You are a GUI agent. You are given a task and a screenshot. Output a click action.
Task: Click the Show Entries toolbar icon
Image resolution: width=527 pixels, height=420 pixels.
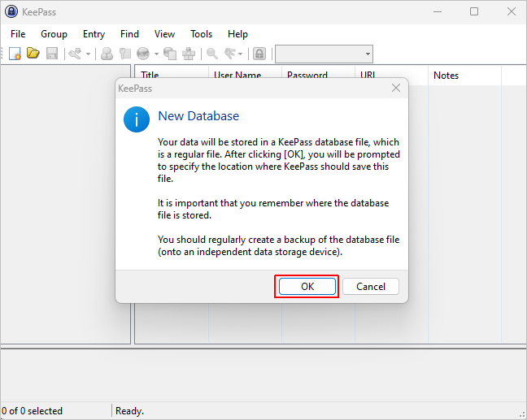[231, 54]
